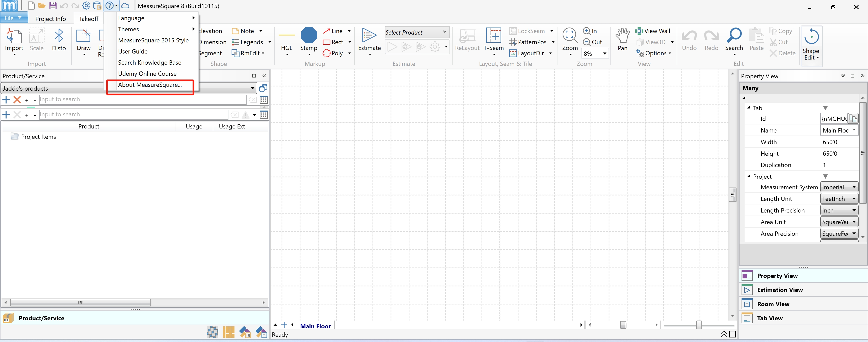This screenshot has height=342, width=868.
Task: Toggle the View Wall option
Action: (x=653, y=31)
